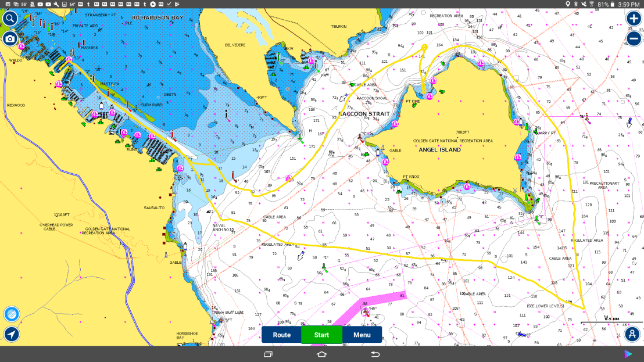Zoom out with the minus button

[x=634, y=39]
